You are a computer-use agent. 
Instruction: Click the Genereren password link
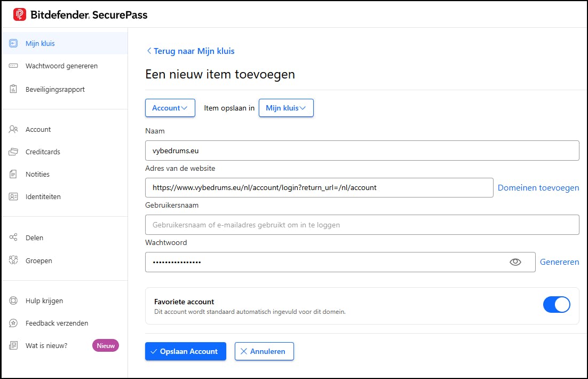(x=559, y=262)
